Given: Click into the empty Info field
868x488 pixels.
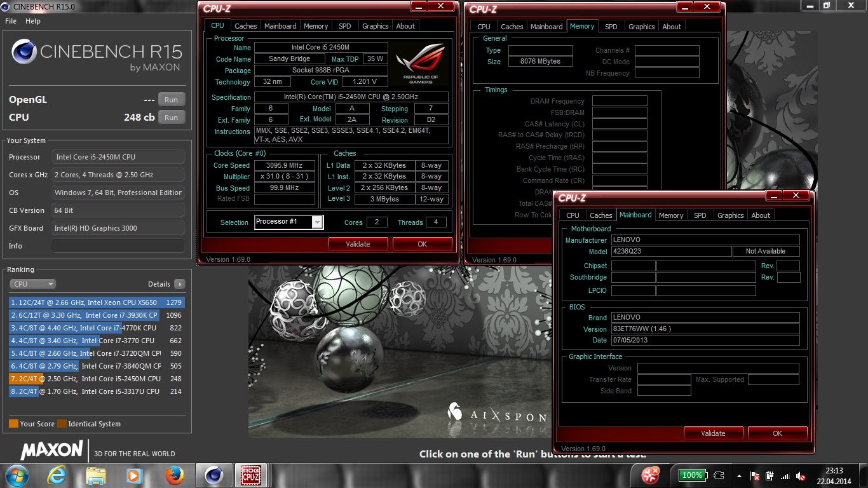Looking at the screenshot, I should click(x=118, y=246).
